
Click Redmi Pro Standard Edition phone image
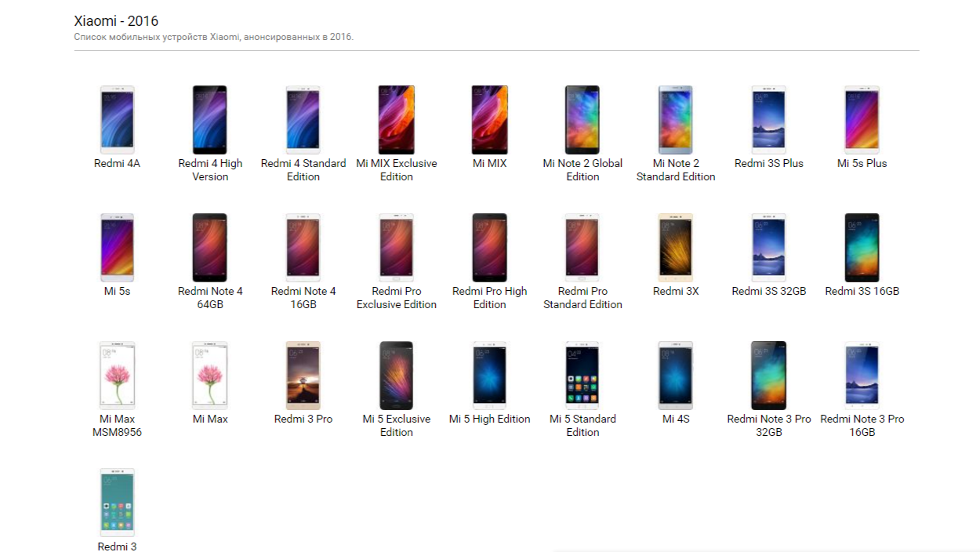[583, 248]
